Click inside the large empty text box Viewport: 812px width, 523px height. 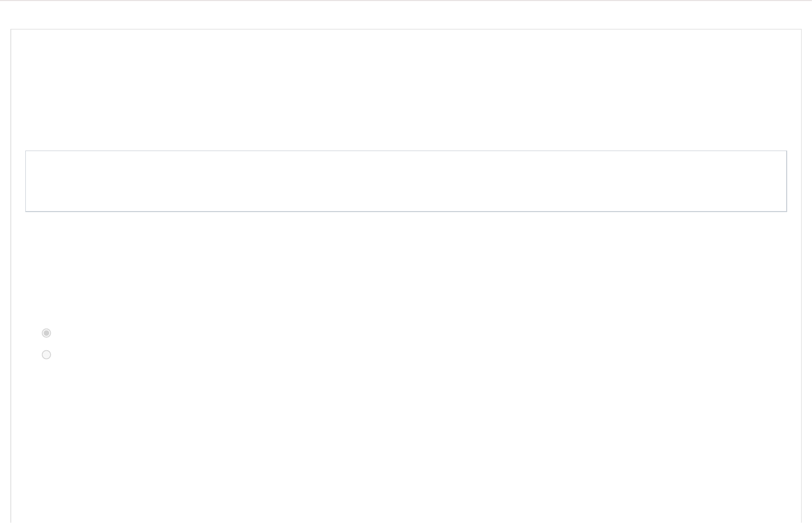tap(406, 181)
